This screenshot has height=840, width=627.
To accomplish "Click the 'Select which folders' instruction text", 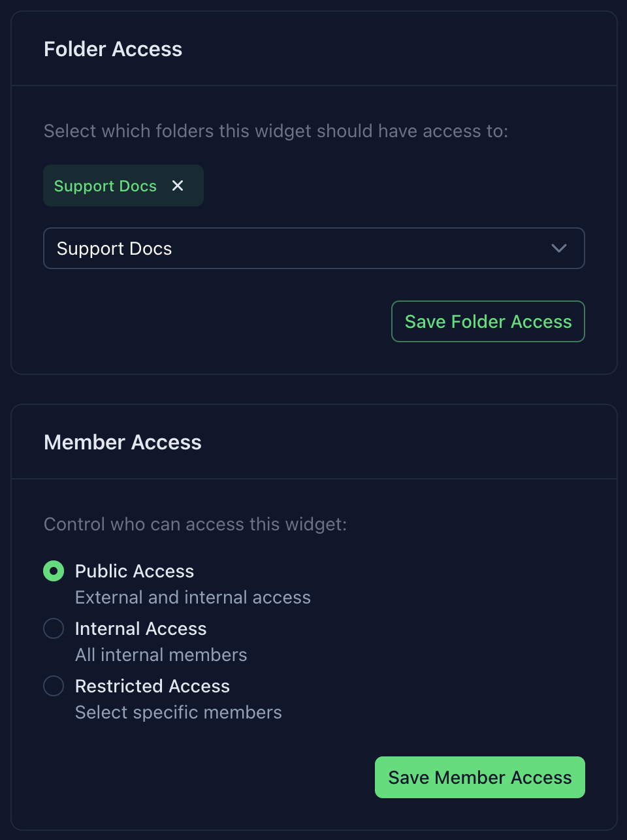I will (x=276, y=131).
